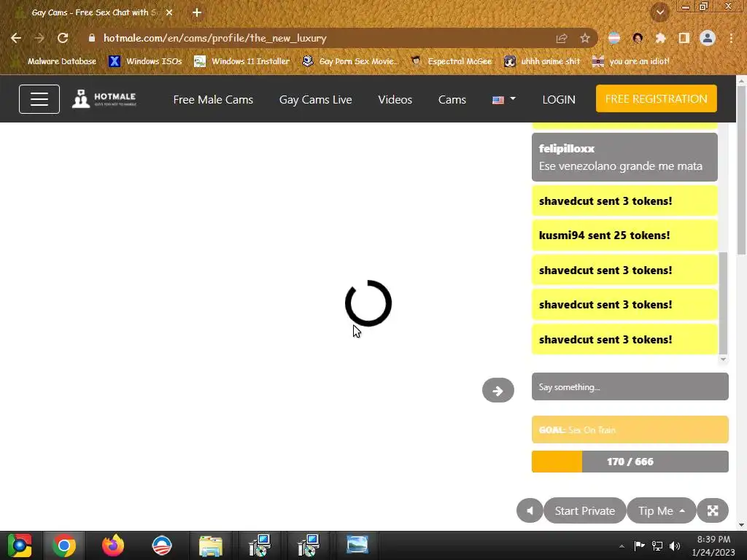
Task: Launch Firefox from the taskbar
Action: click(x=113, y=545)
